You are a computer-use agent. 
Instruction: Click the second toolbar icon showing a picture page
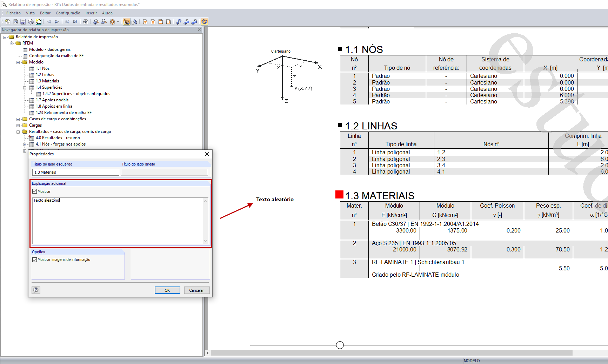(15, 22)
